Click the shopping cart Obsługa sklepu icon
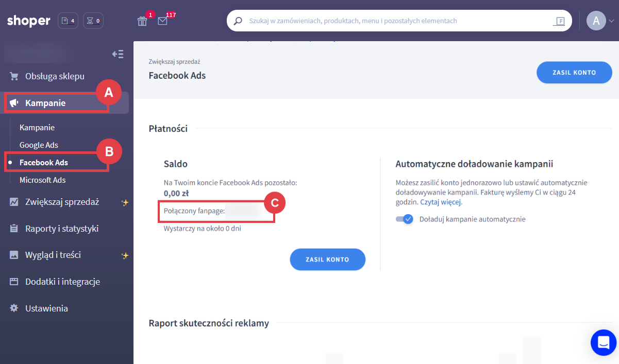Image resolution: width=619 pixels, height=364 pixels. coord(14,76)
